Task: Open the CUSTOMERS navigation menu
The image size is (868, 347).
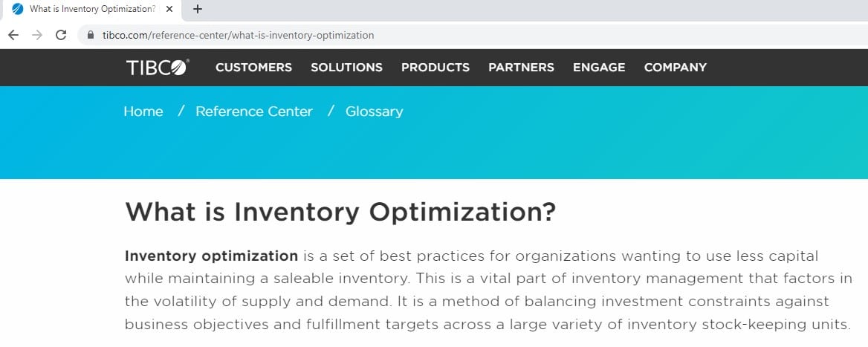Action: (253, 68)
